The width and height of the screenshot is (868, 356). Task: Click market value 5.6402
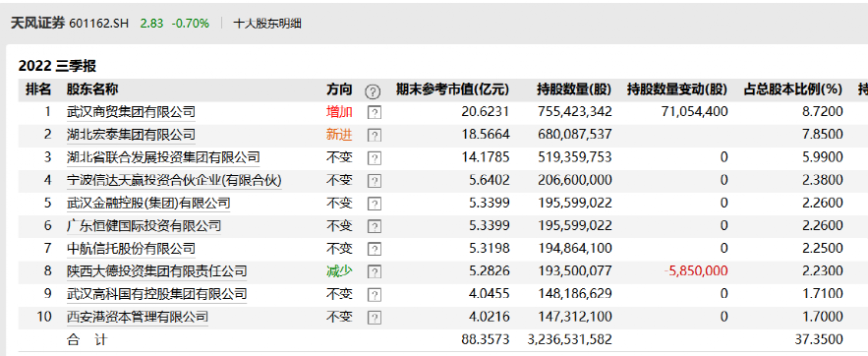(x=489, y=180)
